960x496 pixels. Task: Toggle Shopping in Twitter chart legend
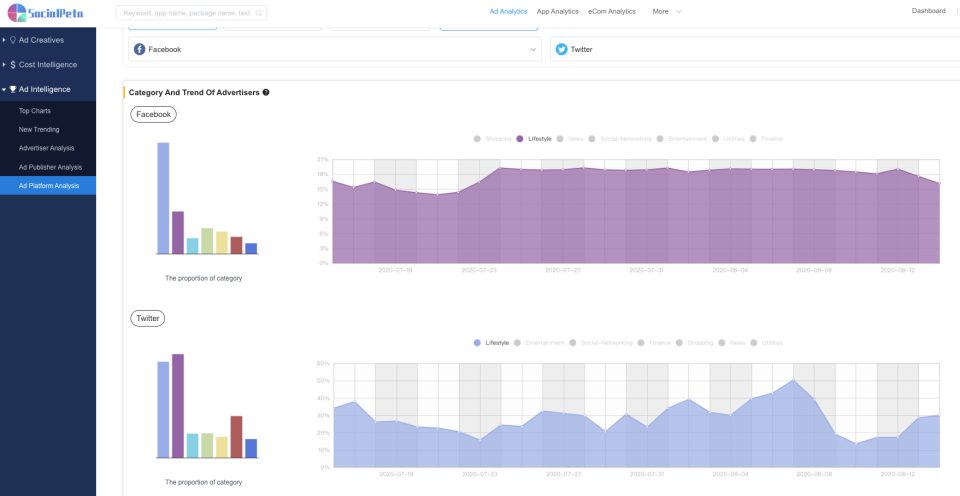[x=694, y=343]
